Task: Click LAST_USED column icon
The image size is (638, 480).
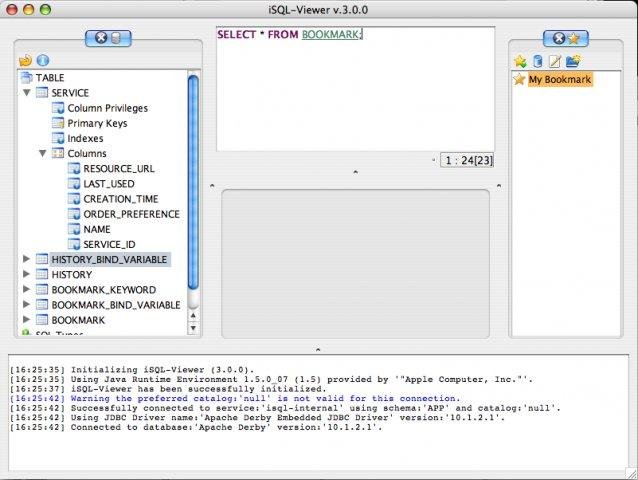Action: click(74, 183)
